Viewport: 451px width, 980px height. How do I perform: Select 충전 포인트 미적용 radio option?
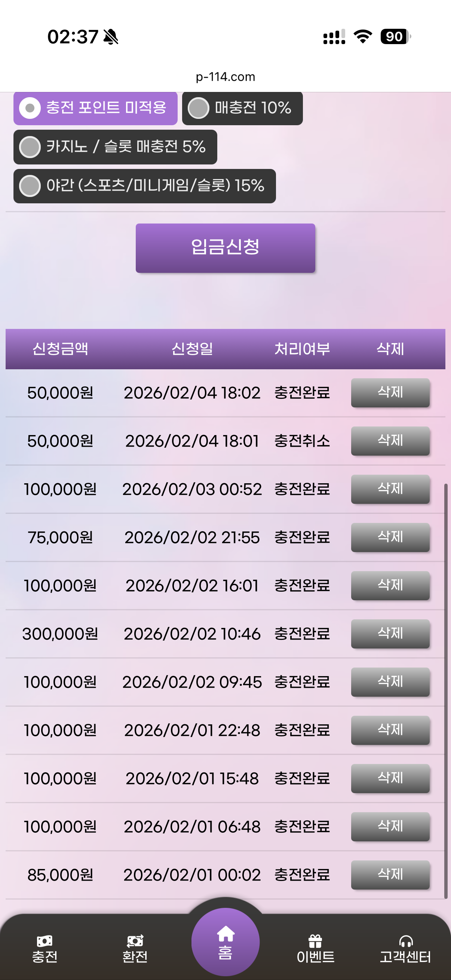pos(30,108)
